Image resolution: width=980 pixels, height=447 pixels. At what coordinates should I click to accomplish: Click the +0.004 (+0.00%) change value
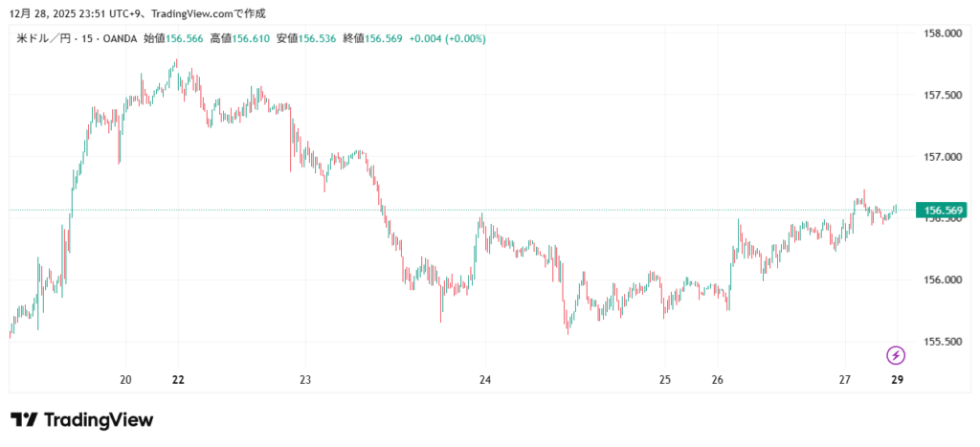(447, 39)
